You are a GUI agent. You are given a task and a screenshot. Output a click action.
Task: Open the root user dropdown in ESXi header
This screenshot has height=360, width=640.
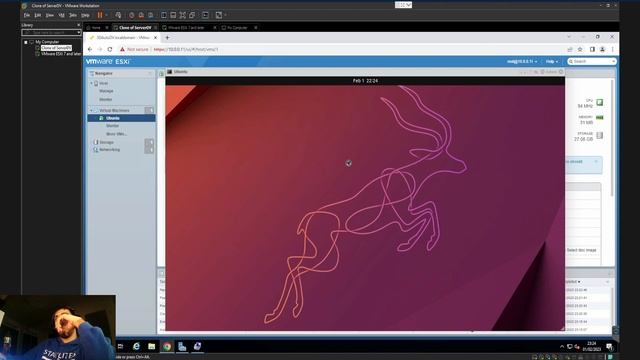coord(522,61)
